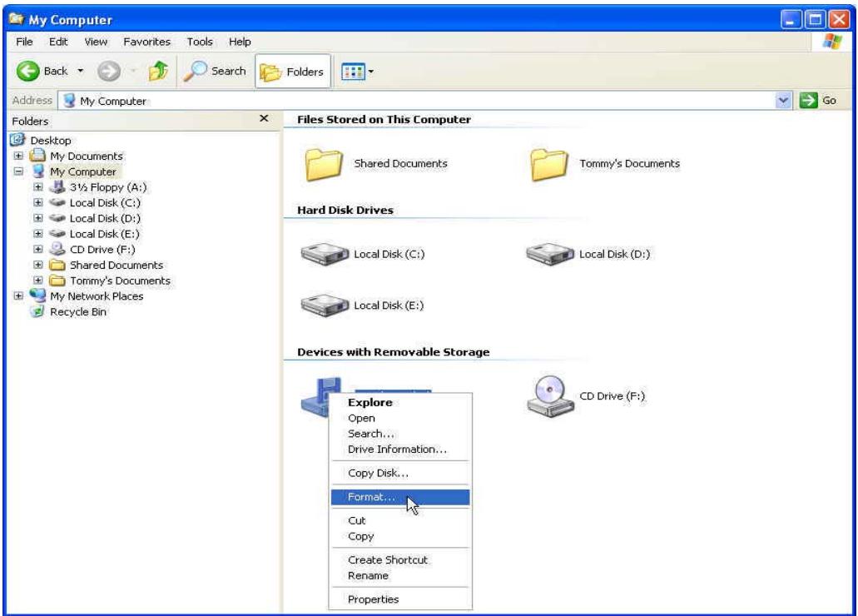Click the Go button
The height and width of the screenshot is (616, 858).
tap(818, 100)
